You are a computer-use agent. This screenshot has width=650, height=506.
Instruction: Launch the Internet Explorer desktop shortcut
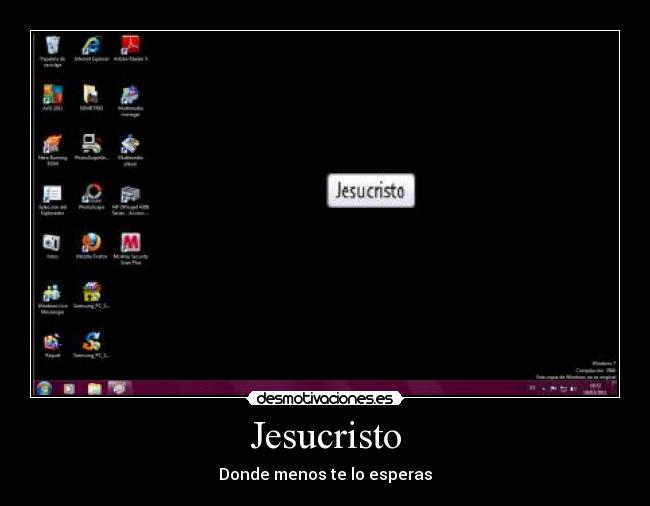(x=92, y=49)
